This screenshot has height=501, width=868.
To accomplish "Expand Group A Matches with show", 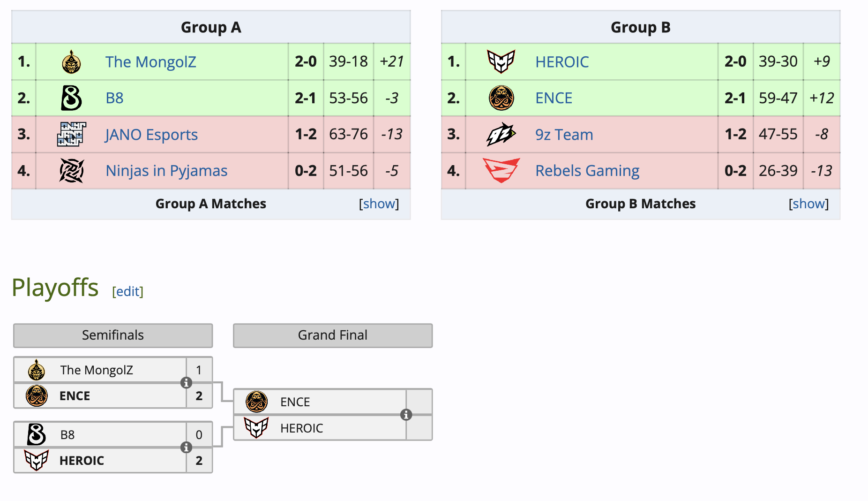I will click(379, 204).
